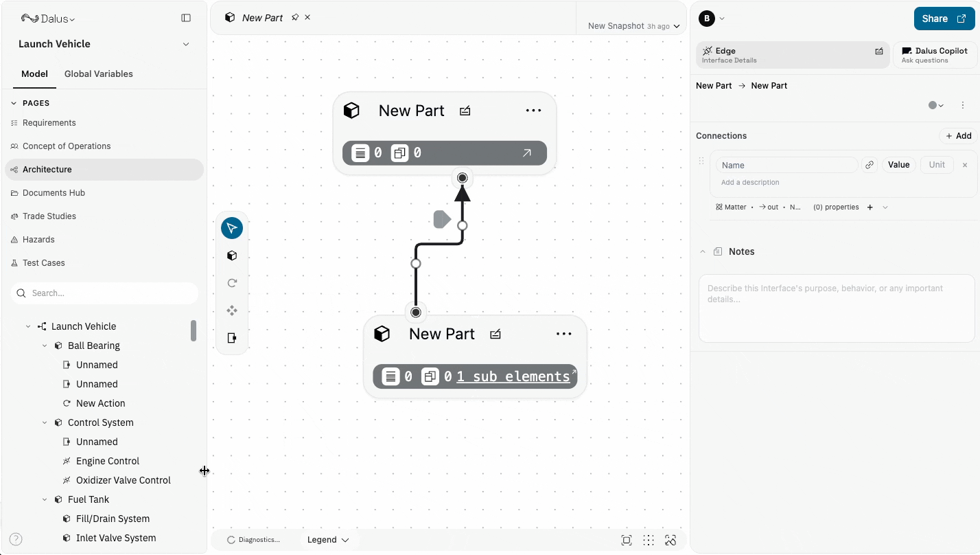
Task: Click the fit-to-view icon
Action: [x=627, y=540]
